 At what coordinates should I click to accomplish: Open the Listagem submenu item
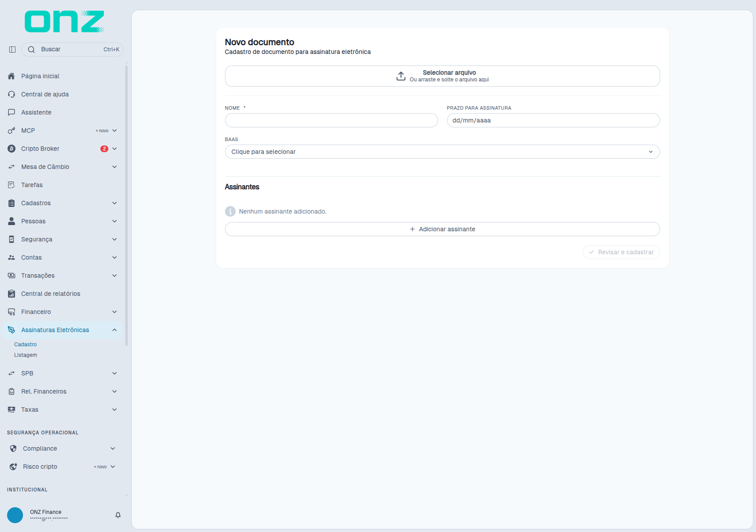click(x=26, y=355)
